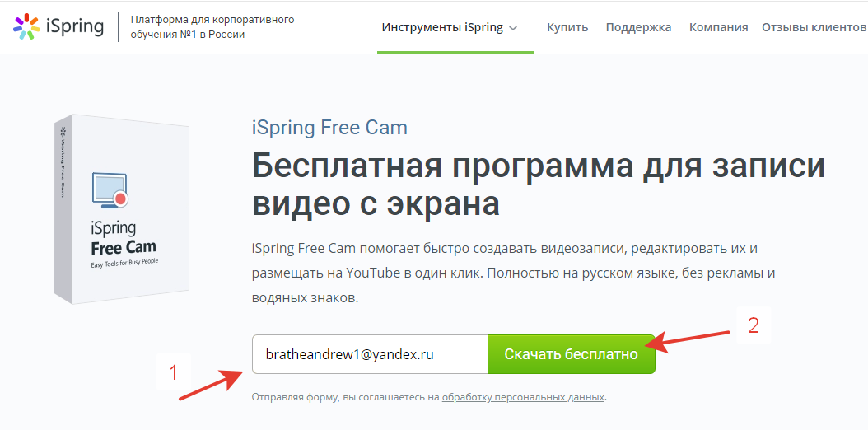Image resolution: width=868 pixels, height=430 pixels.
Task: Click the iSpring Free Cam product box image
Action: [x=122, y=209]
